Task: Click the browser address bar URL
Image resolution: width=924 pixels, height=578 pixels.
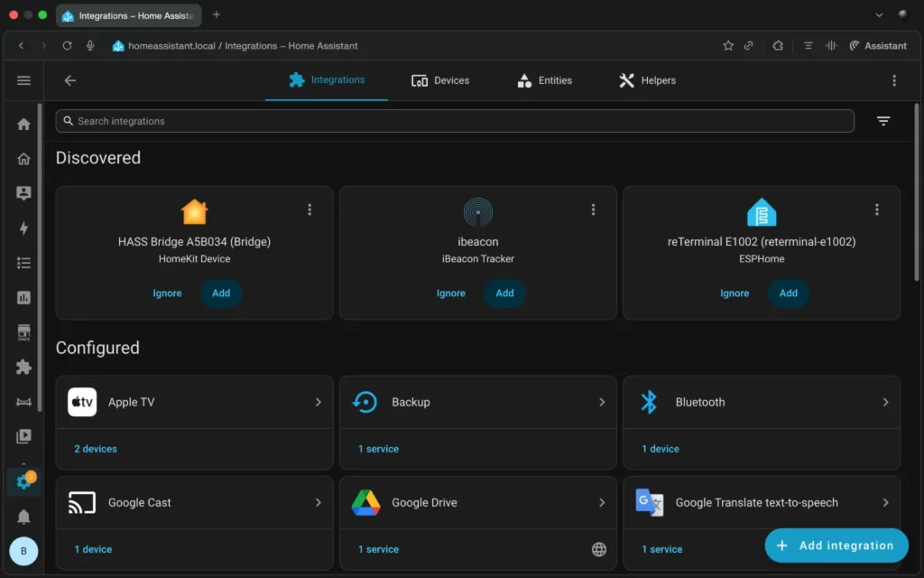Action: click(243, 46)
